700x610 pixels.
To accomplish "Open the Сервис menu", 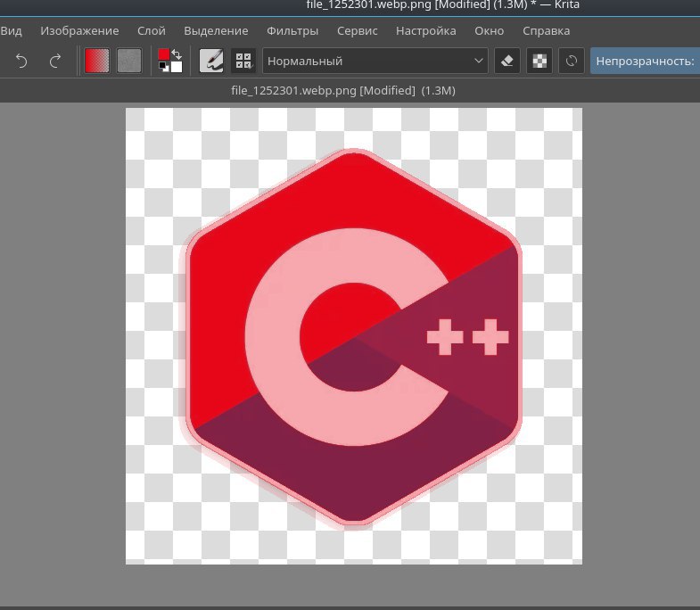I will point(358,31).
